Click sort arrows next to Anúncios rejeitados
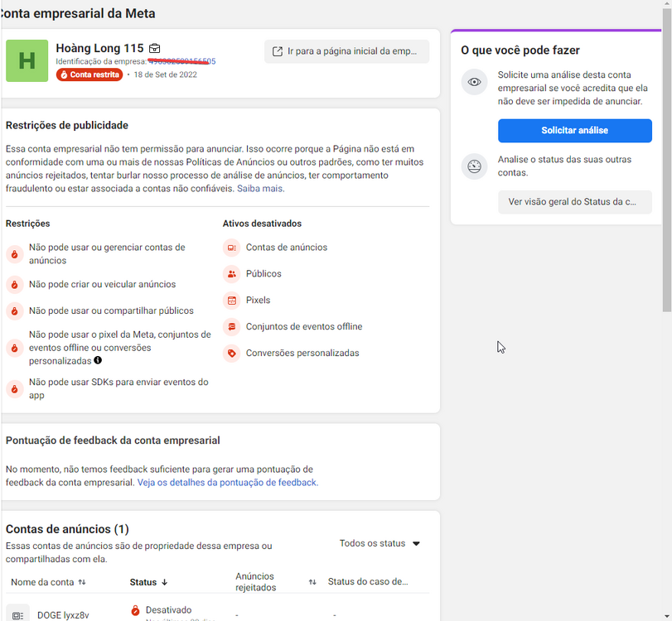 (312, 582)
